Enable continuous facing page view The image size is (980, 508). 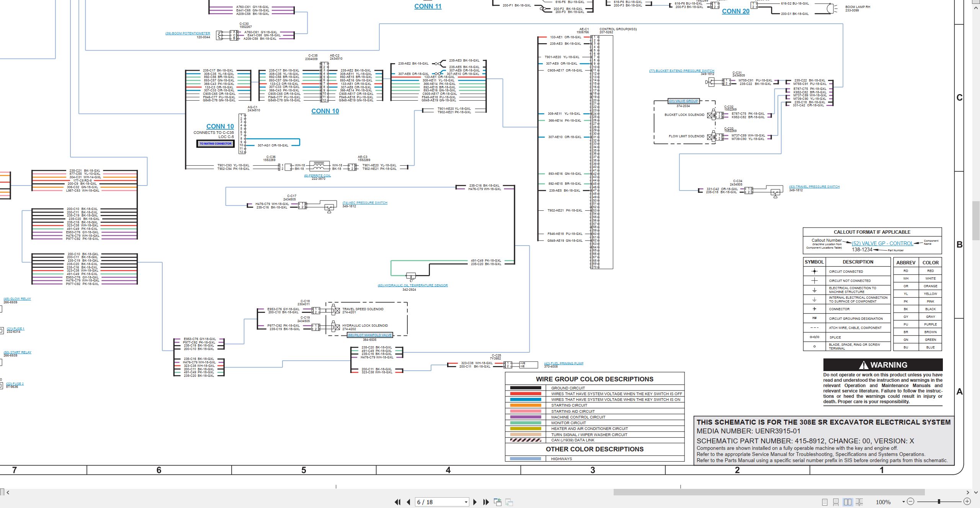859,502
